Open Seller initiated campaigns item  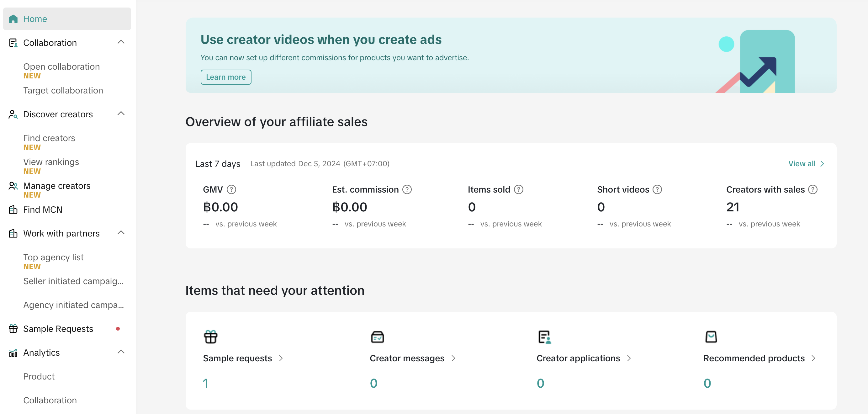click(73, 281)
